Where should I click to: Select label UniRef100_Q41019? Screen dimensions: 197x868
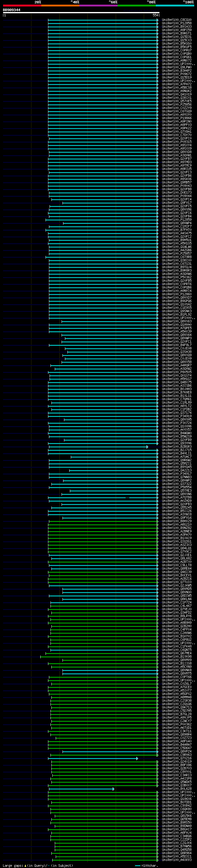[x=176, y=94]
